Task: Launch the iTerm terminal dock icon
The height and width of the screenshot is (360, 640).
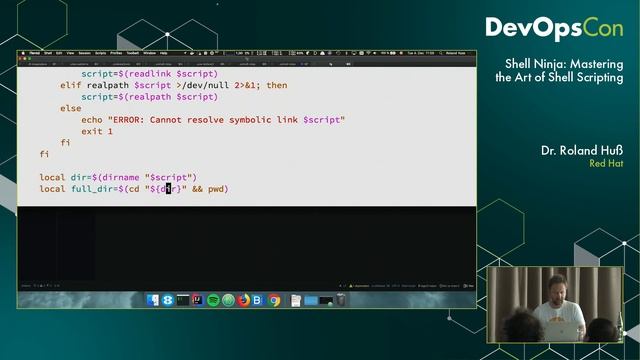Action: point(182,300)
